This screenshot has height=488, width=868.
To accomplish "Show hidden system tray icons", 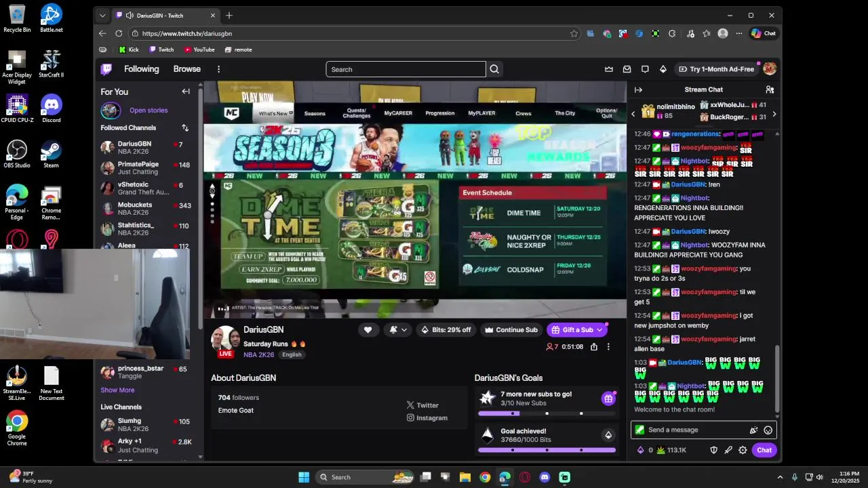I will click(x=780, y=477).
